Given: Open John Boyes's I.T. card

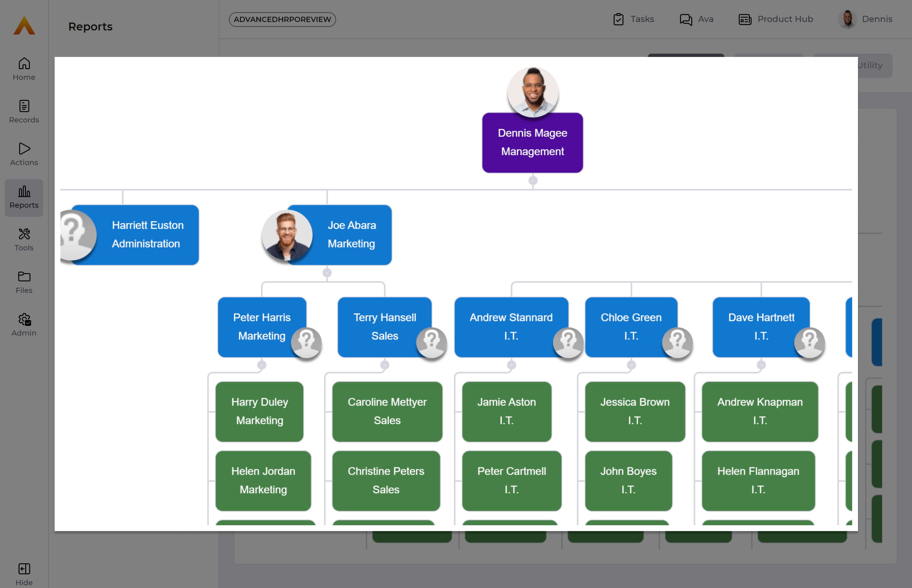Looking at the screenshot, I should pos(629,481).
